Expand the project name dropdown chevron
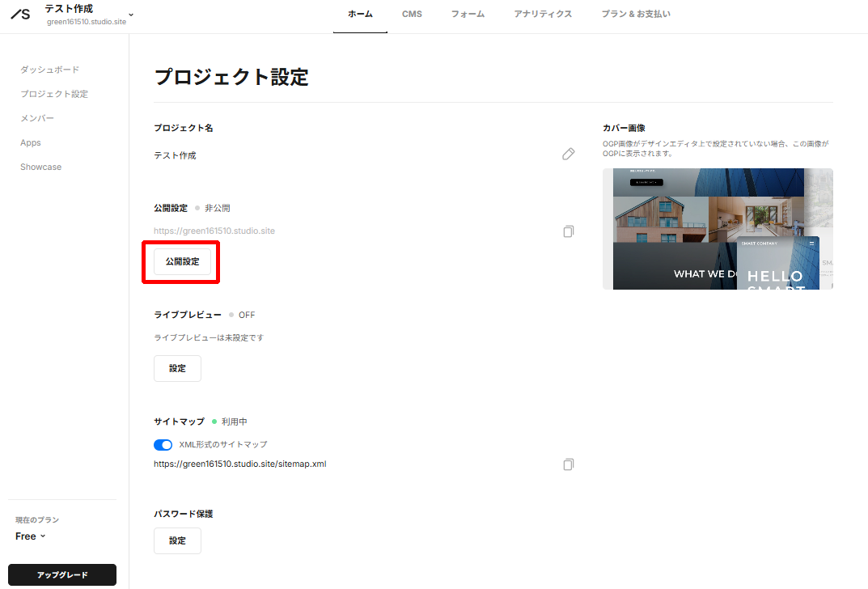Image resolution: width=868 pixels, height=589 pixels. [129, 15]
